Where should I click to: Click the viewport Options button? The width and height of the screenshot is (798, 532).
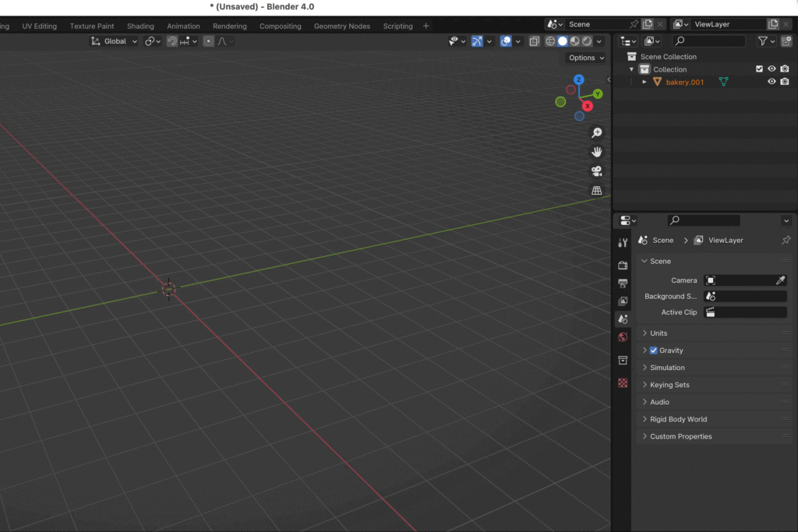pos(585,58)
